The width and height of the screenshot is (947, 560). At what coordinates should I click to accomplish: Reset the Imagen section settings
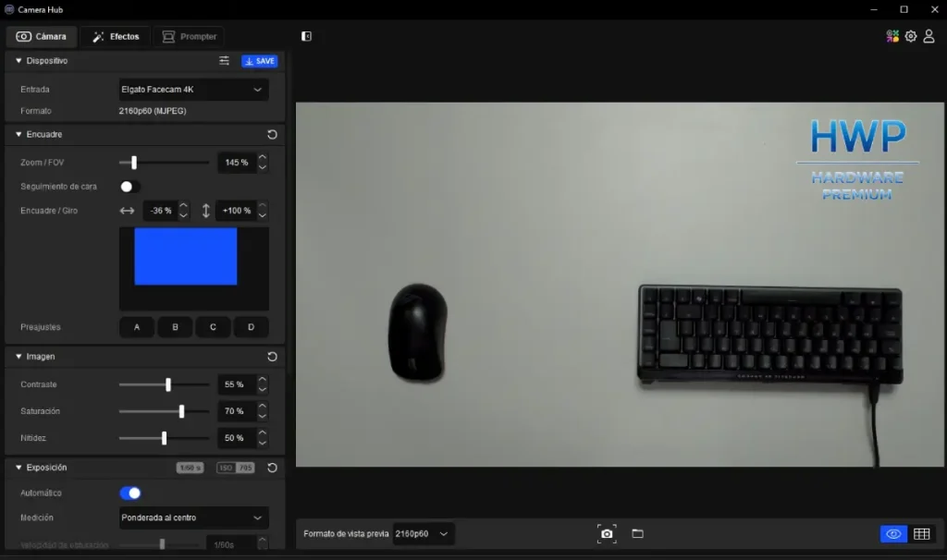pos(272,356)
